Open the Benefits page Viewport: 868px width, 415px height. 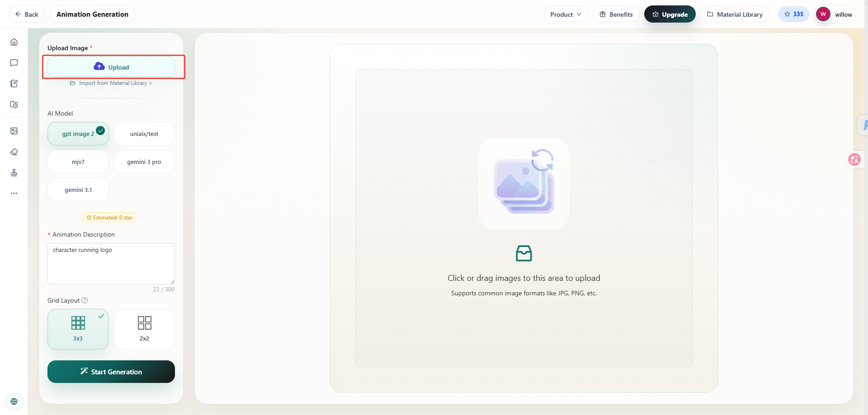(x=616, y=14)
